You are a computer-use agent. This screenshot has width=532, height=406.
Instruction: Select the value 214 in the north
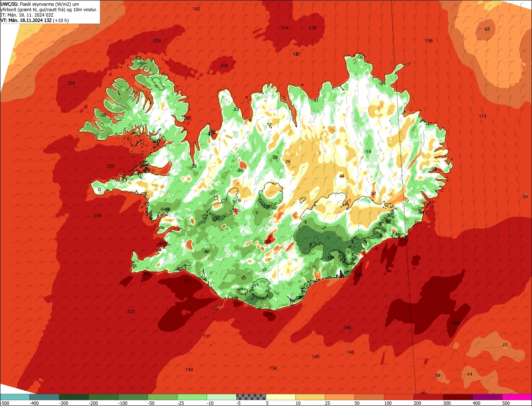[x=285, y=28]
